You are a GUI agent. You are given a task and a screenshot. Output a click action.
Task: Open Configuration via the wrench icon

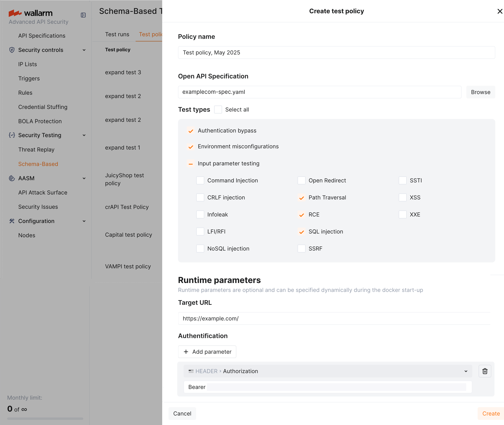12,221
